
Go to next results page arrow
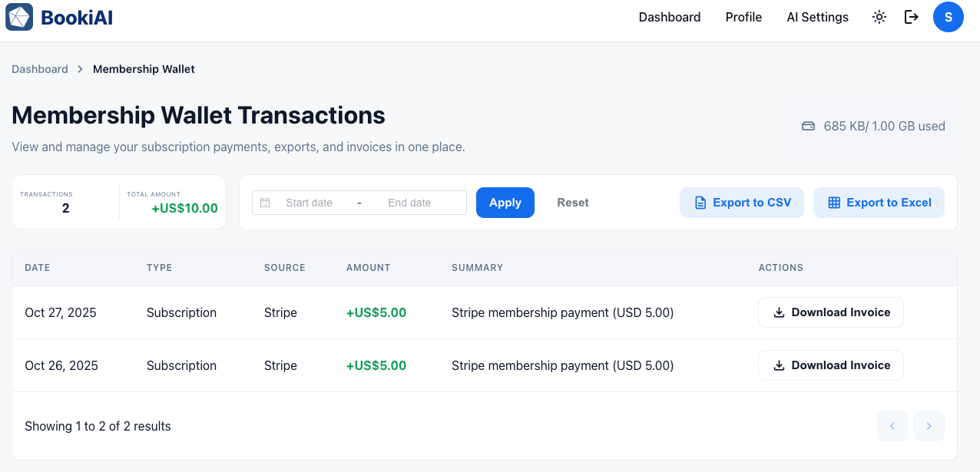coord(929,426)
